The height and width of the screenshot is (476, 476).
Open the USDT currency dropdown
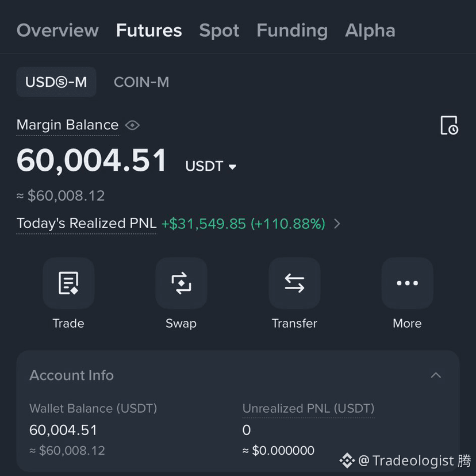coord(210,166)
